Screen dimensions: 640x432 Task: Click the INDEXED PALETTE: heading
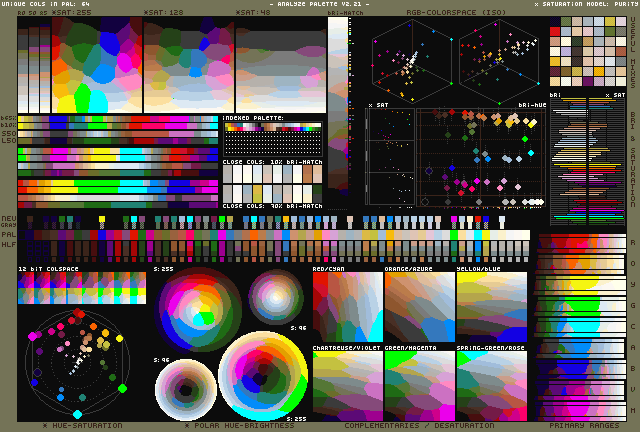coord(253,118)
